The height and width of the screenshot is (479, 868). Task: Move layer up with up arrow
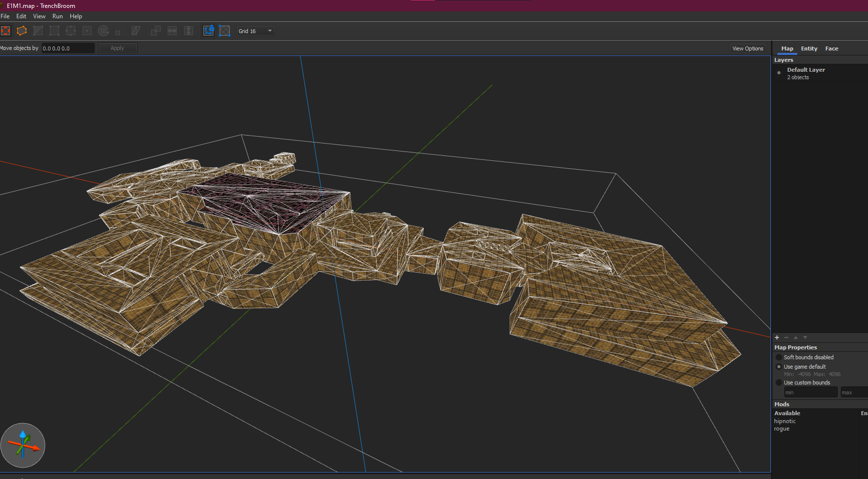coord(796,337)
